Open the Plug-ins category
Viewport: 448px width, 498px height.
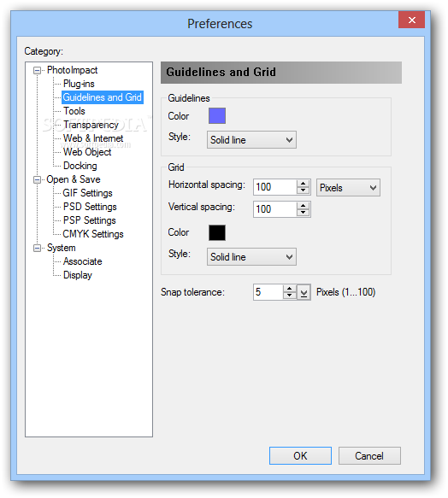(79, 84)
